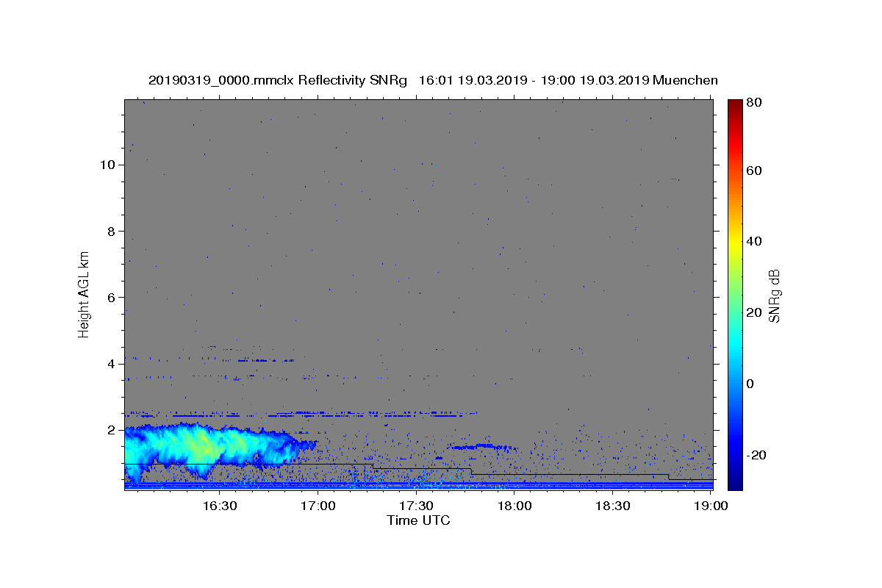Click the 'Height AGL km' axis label
The height and width of the screenshot is (588, 882).
coord(84,293)
